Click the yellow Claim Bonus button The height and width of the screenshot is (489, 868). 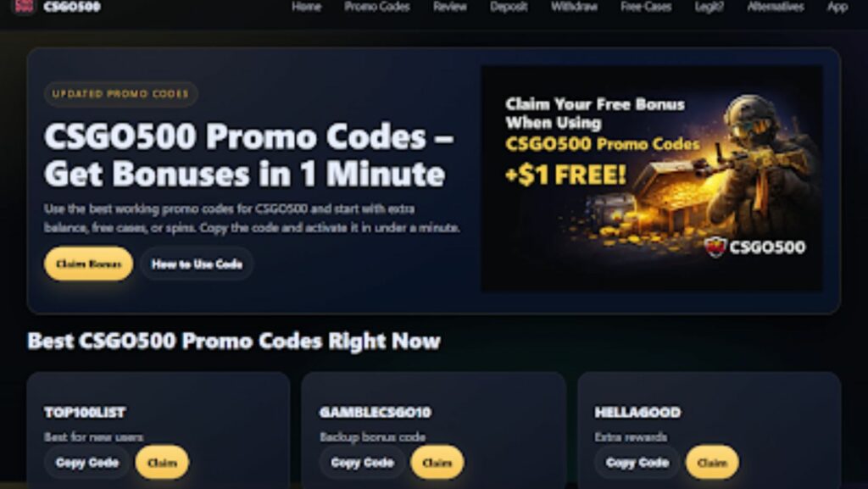(x=88, y=264)
